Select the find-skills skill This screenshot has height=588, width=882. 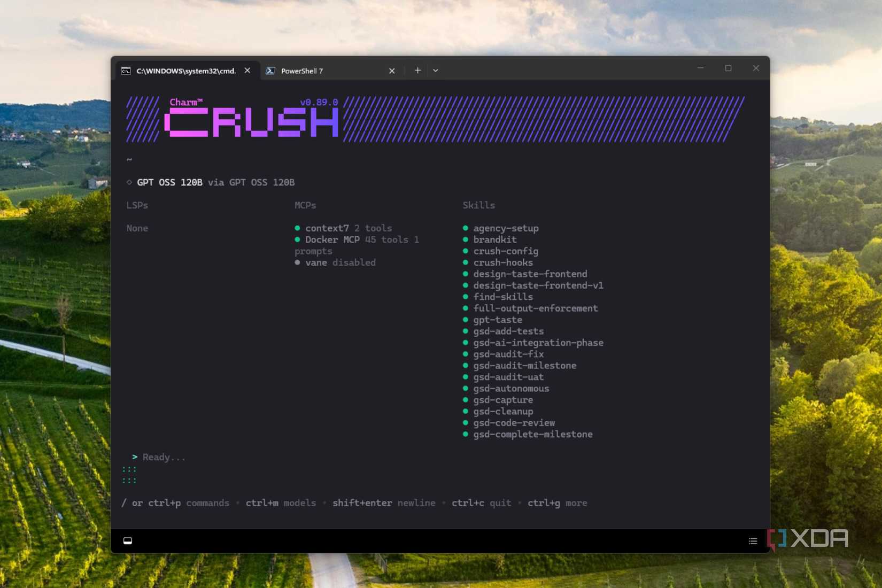tap(498, 297)
